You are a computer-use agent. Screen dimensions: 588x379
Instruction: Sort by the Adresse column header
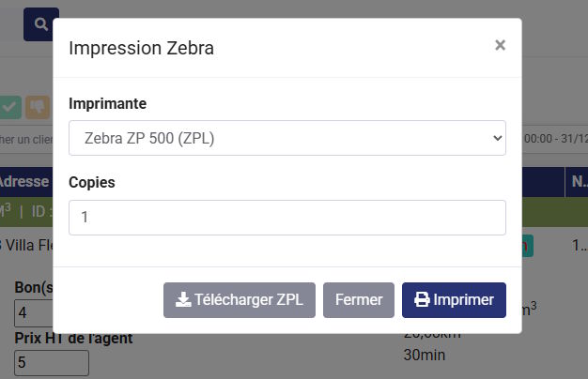[x=24, y=181]
